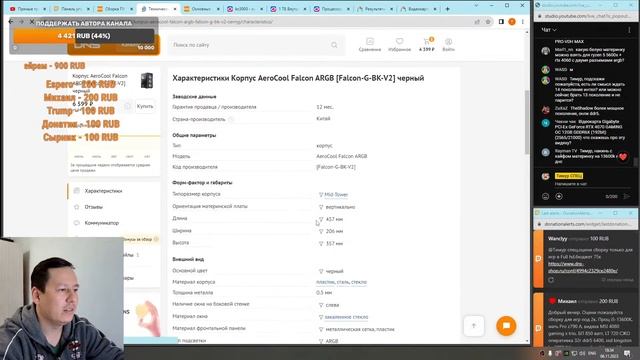The height and width of the screenshot is (360, 640).
Task: Click filter icon next to 437 мм length
Action: (321, 219)
